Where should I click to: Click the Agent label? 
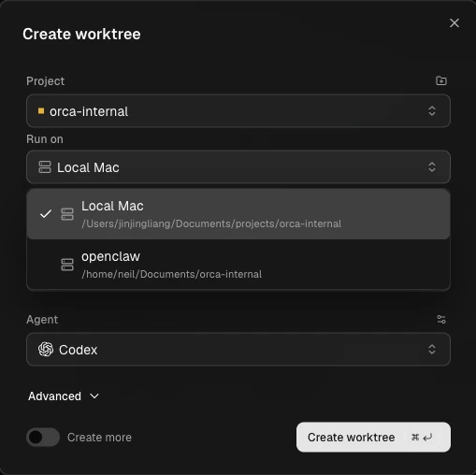click(x=42, y=320)
